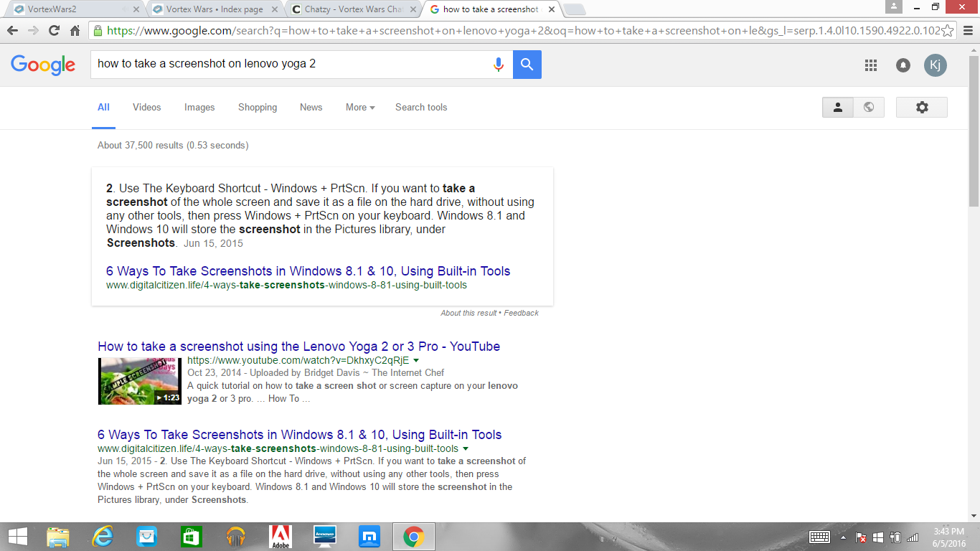Image resolution: width=980 pixels, height=551 pixels.
Task: Close the Chatzy tab
Action: point(412,9)
